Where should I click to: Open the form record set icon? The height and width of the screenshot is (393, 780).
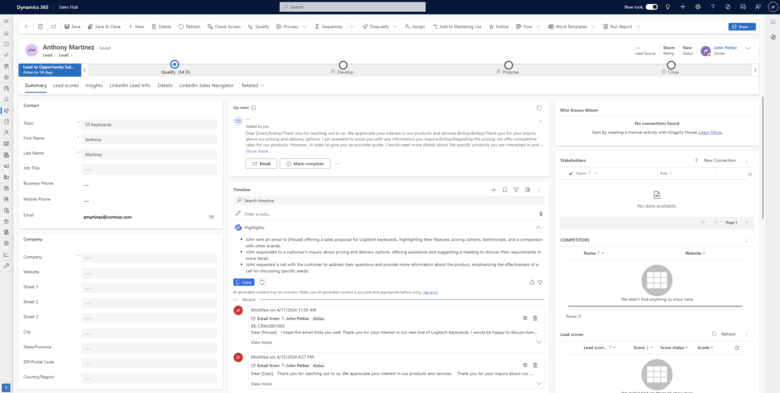coord(40,27)
